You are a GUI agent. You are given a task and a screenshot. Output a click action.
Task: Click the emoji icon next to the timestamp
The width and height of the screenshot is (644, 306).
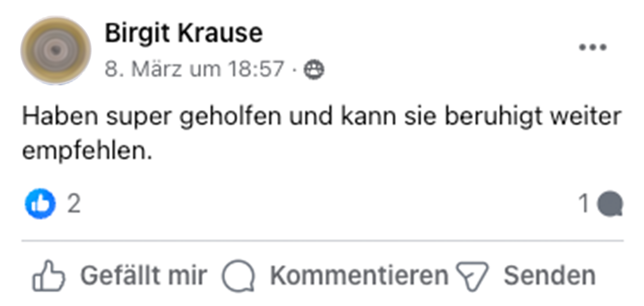click(314, 69)
